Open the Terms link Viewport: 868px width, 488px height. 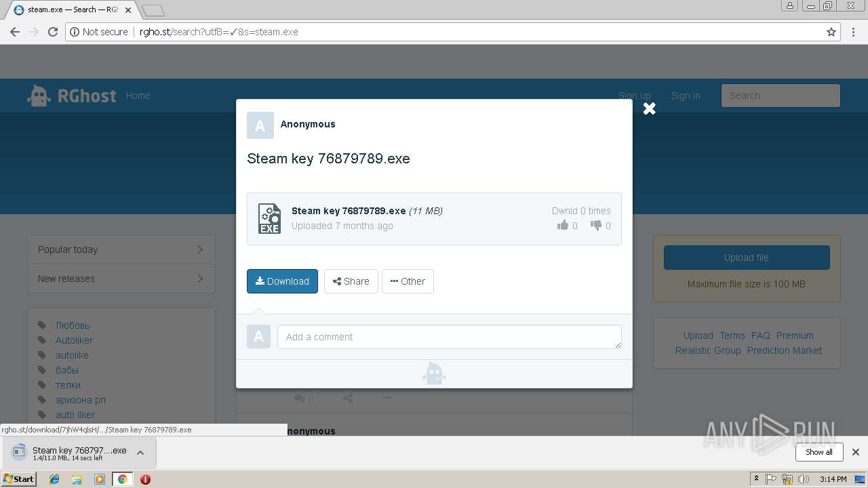[732, 335]
